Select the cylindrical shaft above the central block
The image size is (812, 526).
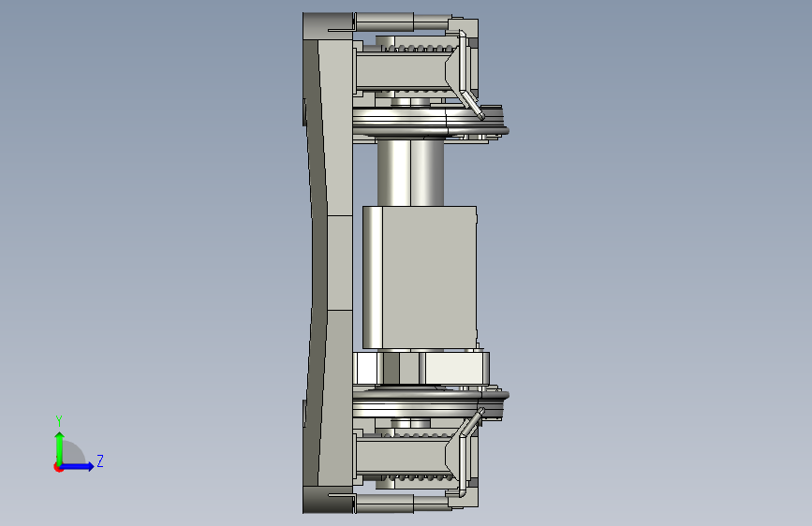click(x=410, y=172)
